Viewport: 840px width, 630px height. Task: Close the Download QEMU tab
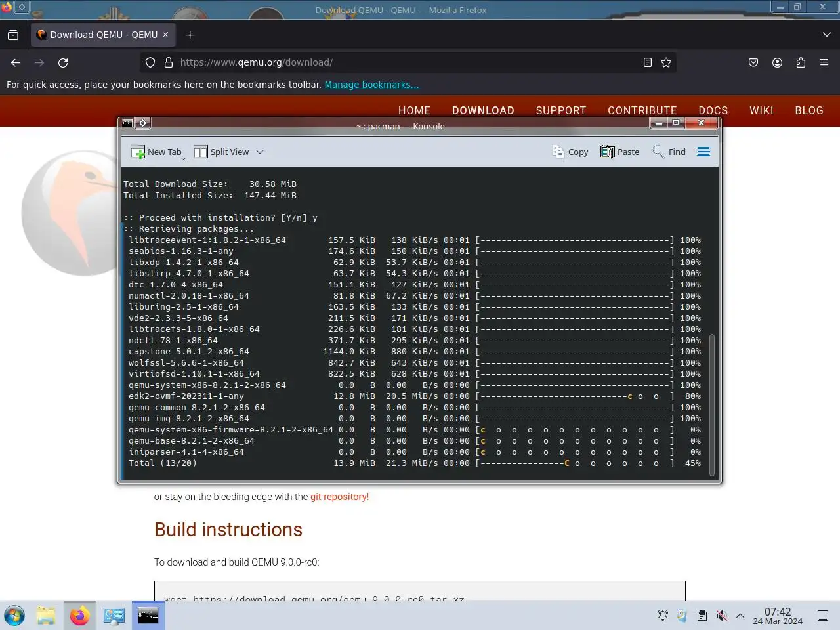pyautogui.click(x=165, y=35)
